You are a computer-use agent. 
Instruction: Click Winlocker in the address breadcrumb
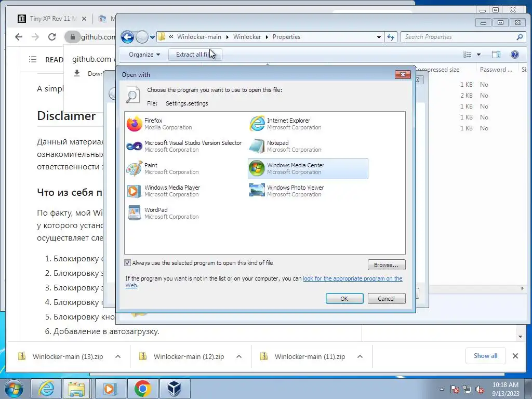point(247,37)
